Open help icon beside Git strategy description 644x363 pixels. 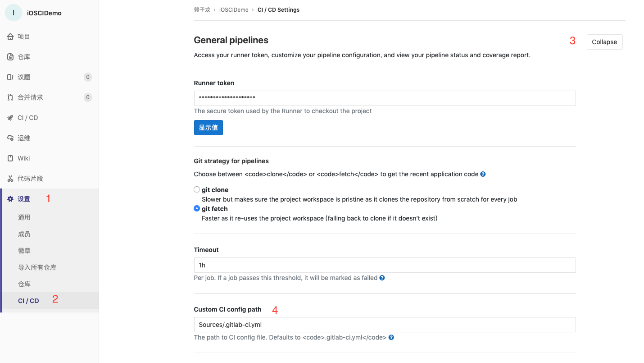[x=483, y=174]
